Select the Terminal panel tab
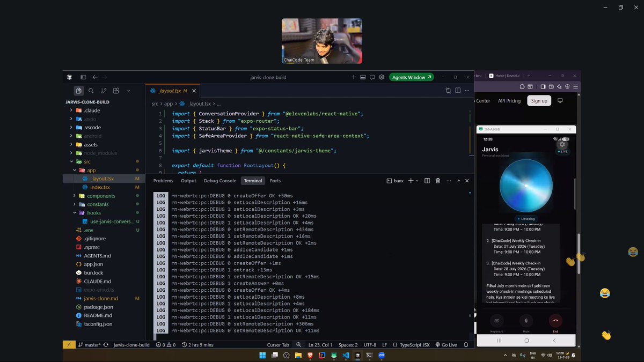 tap(253, 181)
